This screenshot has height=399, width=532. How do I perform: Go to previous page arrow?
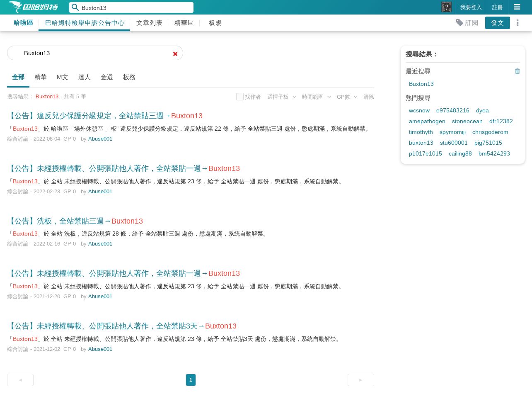[20, 380]
